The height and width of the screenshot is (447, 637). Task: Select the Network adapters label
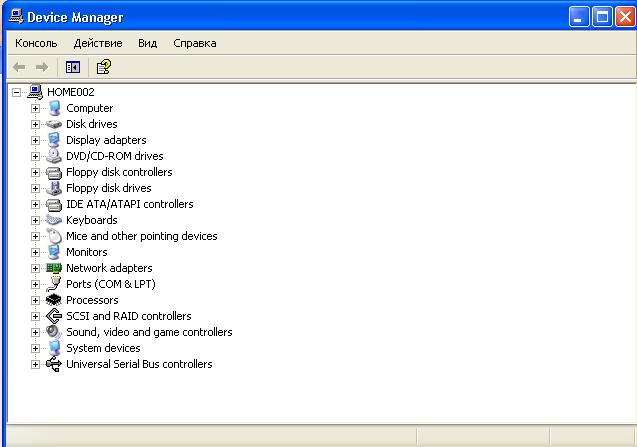(x=109, y=268)
